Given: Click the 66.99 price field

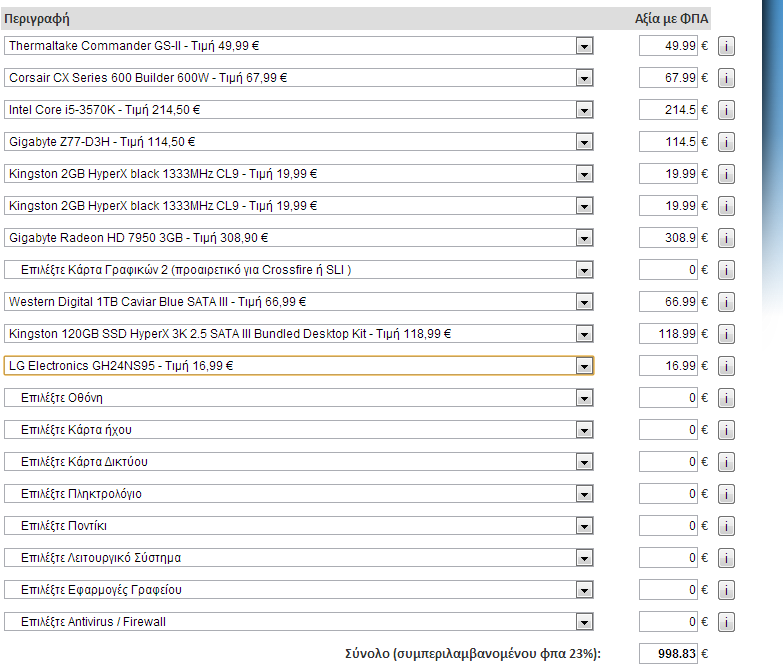Looking at the screenshot, I should [668, 302].
